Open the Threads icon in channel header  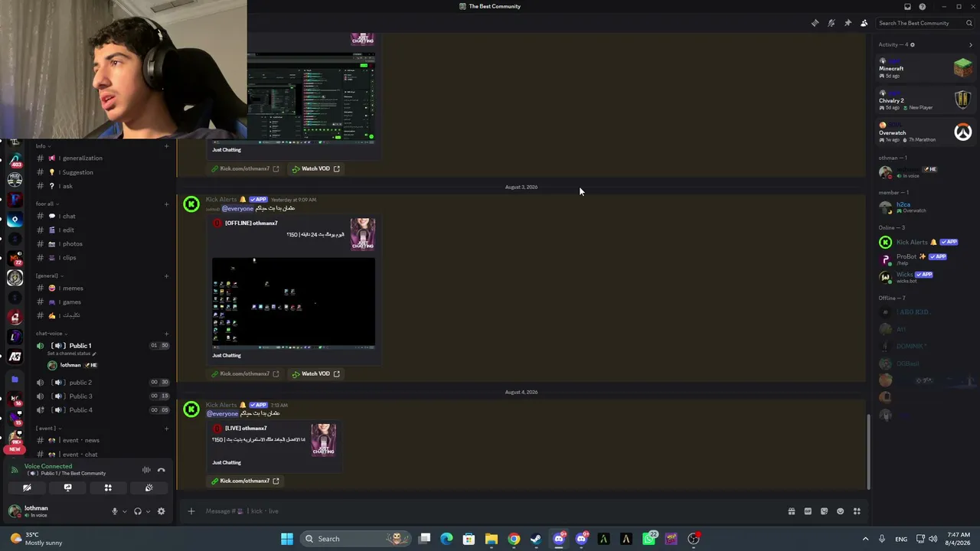pyautogui.click(x=815, y=23)
